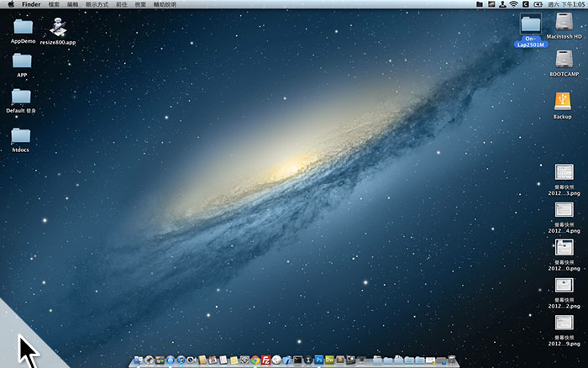Open the 編輯 menu

pos(73,4)
